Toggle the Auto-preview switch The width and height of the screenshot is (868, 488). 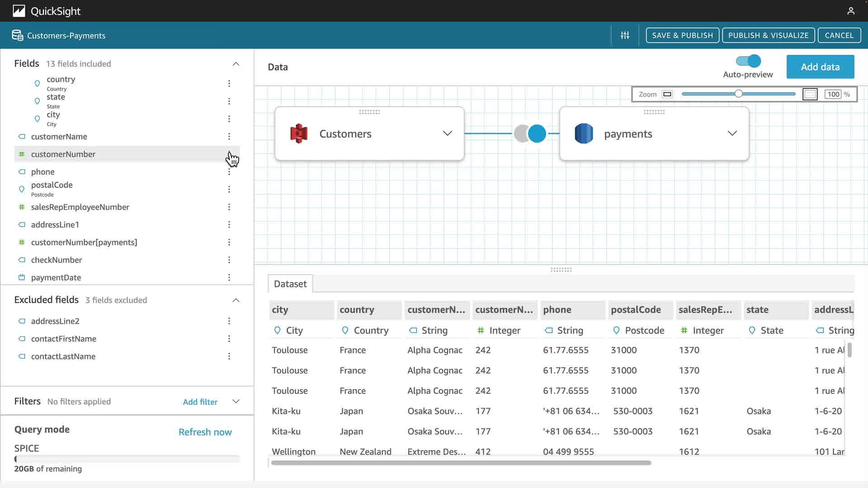(748, 61)
